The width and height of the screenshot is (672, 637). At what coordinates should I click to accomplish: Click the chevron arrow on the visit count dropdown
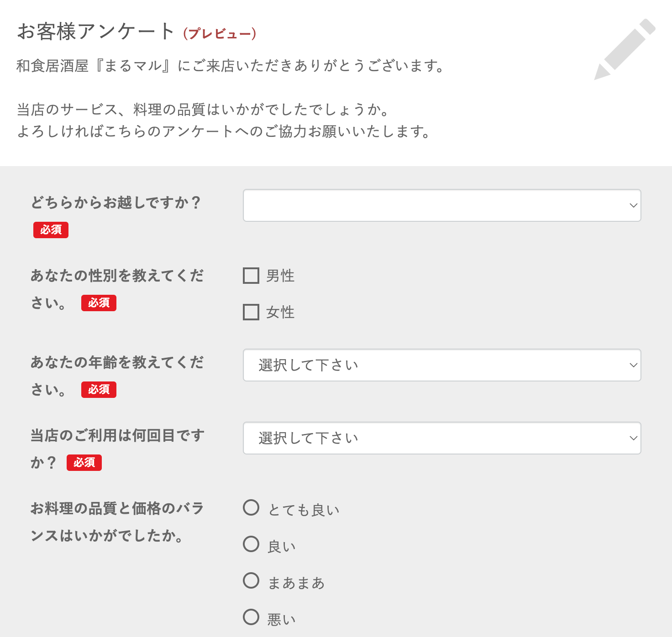(x=633, y=438)
